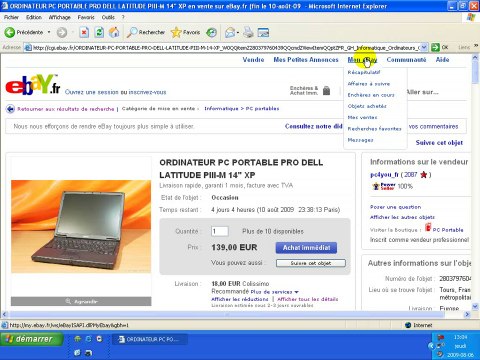
Task: Expand Plus de services dropdown
Action: [x=275, y=292]
